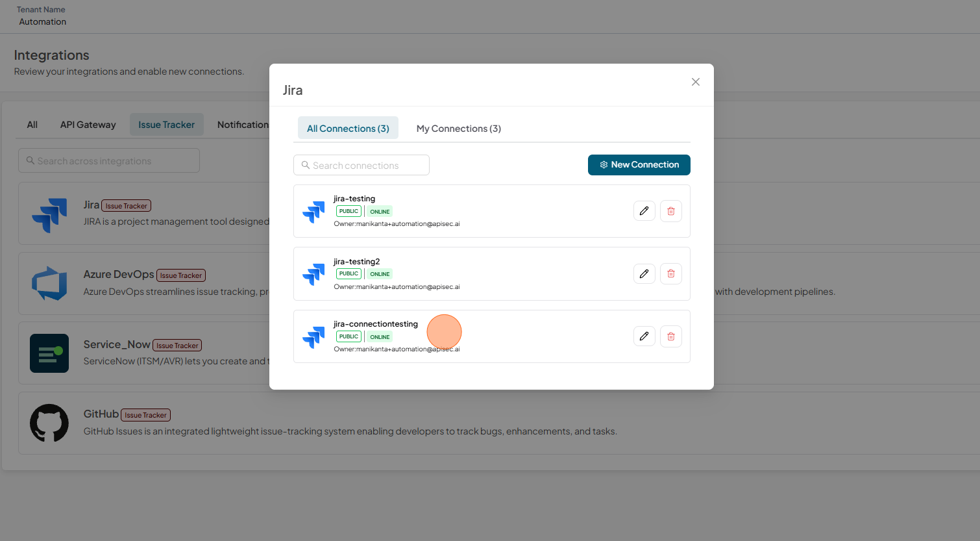Edit the jira-testing2 connection pencil icon

(644, 273)
